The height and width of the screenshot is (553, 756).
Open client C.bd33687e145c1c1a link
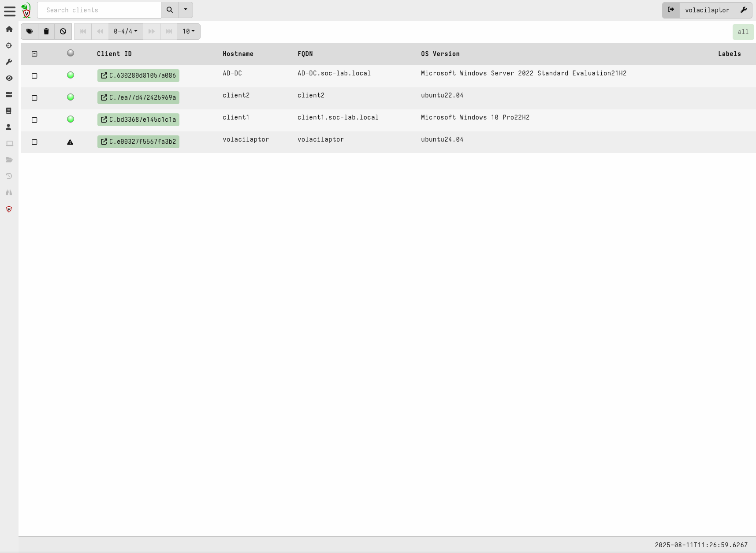coord(138,120)
